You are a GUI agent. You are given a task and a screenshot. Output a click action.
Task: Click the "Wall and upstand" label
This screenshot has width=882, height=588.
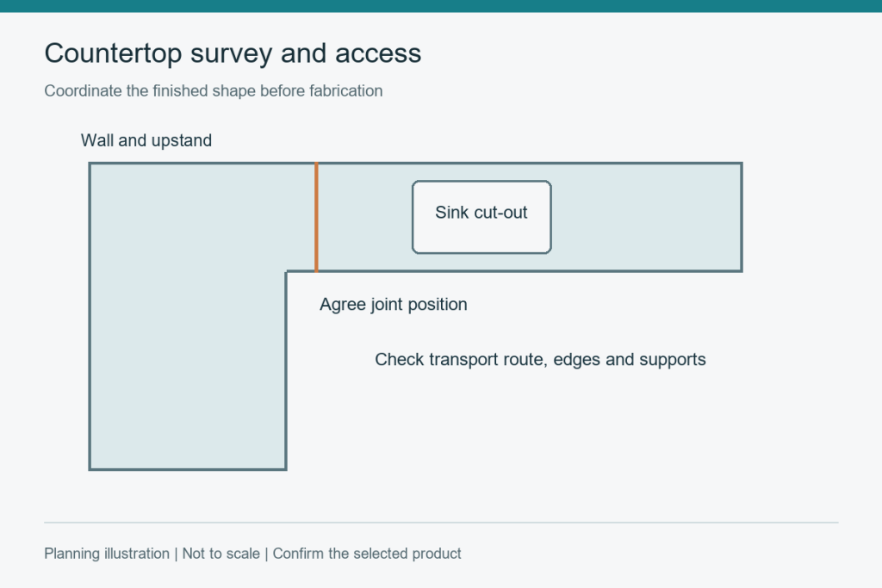(146, 140)
